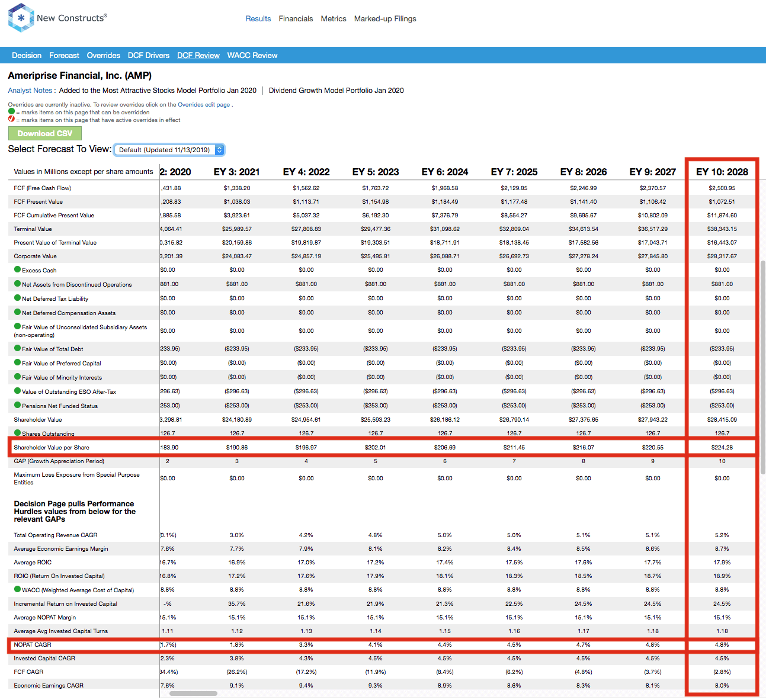
Task: Click the $2,500.95 FCF value for 2028
Action: [x=722, y=188]
